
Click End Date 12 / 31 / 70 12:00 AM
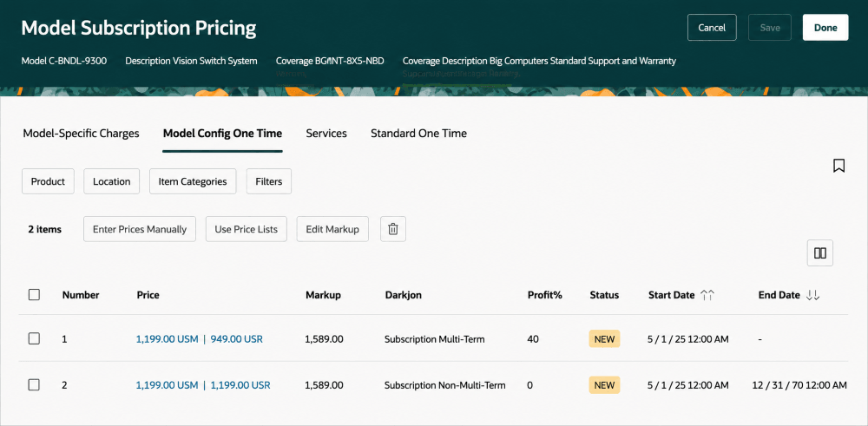pos(799,385)
